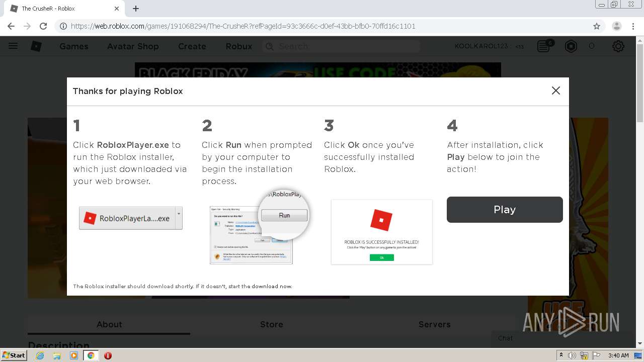
Task: Click the Roblox logo in navbar
Action: tap(36, 46)
